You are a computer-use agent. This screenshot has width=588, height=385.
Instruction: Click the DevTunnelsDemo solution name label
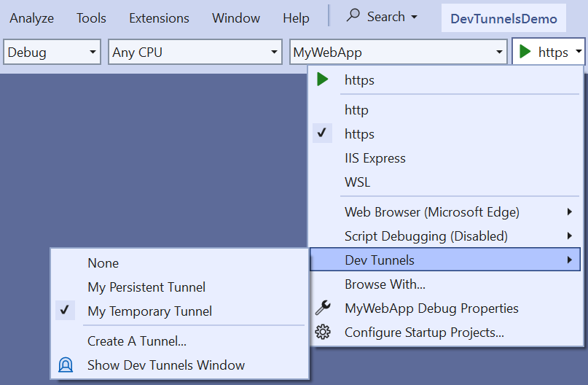click(503, 19)
